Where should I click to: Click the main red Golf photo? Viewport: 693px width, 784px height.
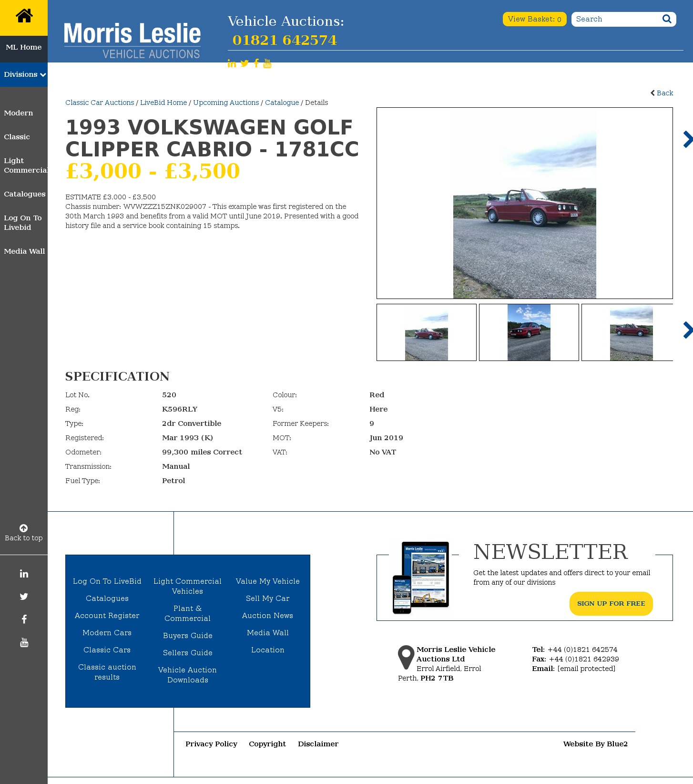point(525,203)
